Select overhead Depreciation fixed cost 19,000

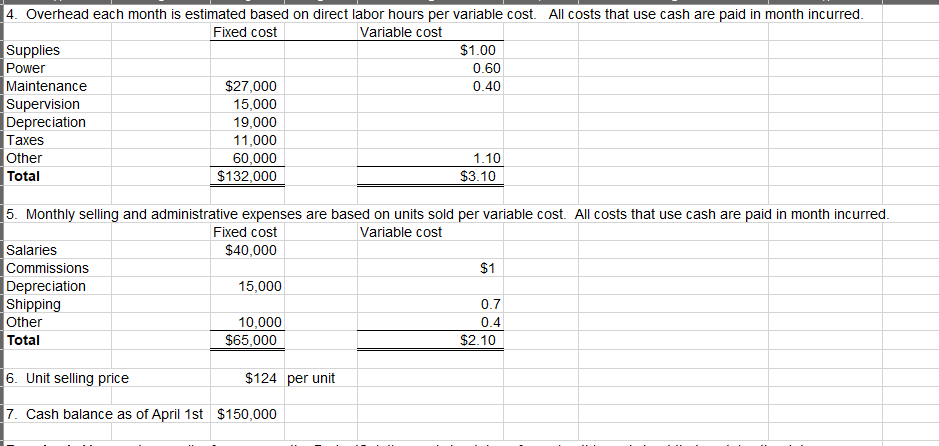(x=255, y=123)
